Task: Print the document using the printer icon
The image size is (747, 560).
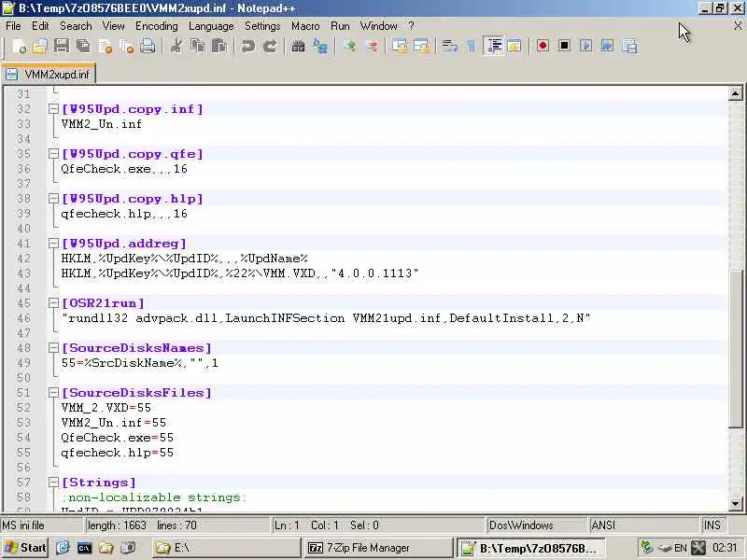Action: pos(148,46)
